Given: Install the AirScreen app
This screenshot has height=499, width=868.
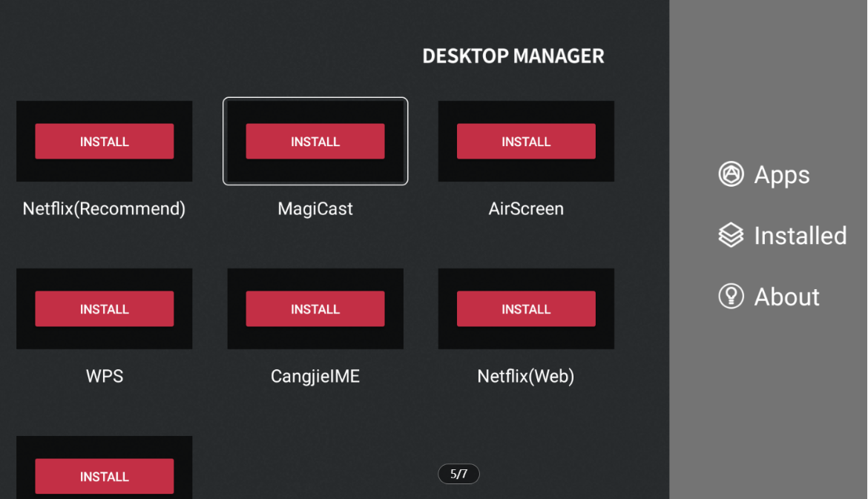Looking at the screenshot, I should (526, 141).
